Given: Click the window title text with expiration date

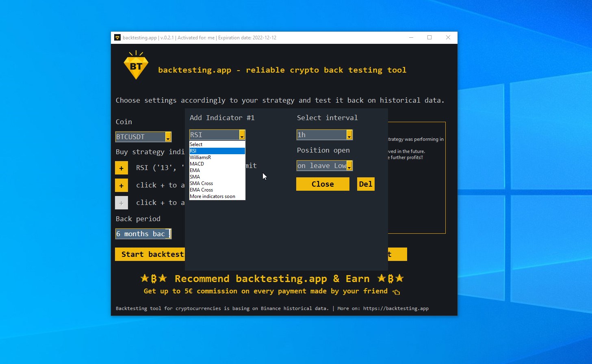Looking at the screenshot, I should tap(200, 38).
